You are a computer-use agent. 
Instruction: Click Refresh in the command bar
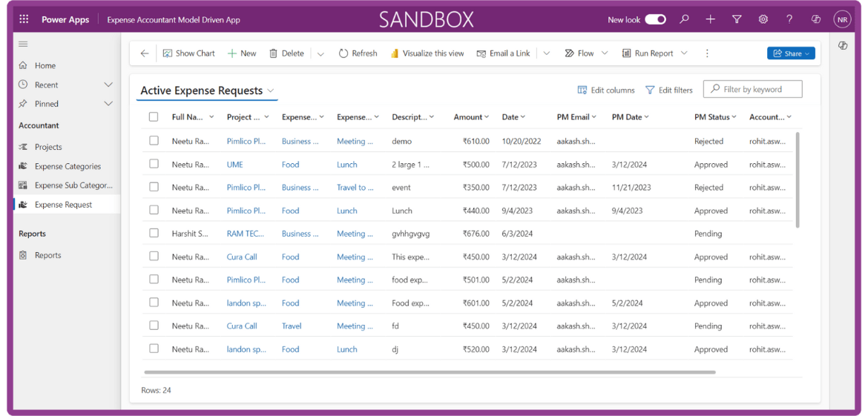358,53
